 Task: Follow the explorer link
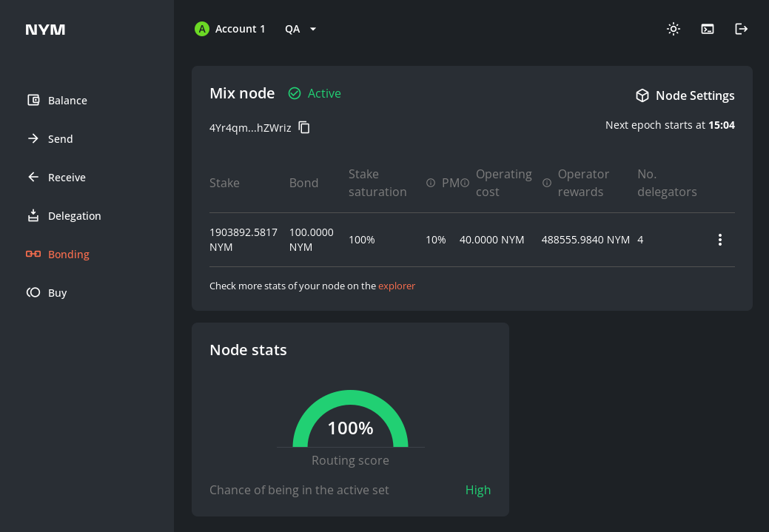(x=397, y=286)
